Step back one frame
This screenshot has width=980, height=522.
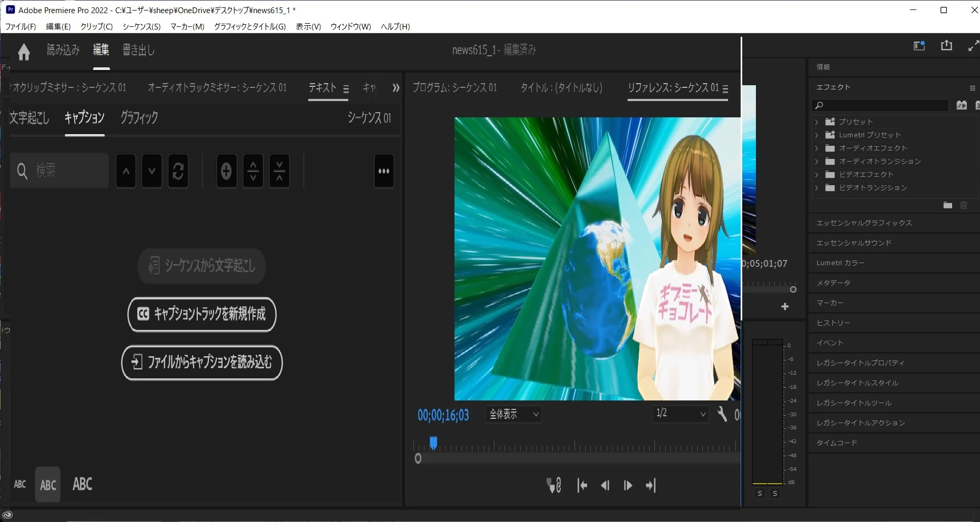(x=605, y=485)
